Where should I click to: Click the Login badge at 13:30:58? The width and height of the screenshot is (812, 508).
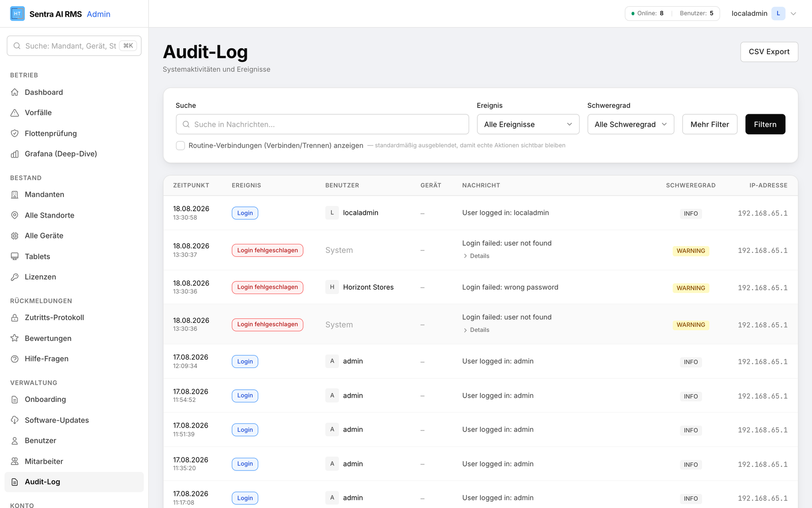pos(245,213)
